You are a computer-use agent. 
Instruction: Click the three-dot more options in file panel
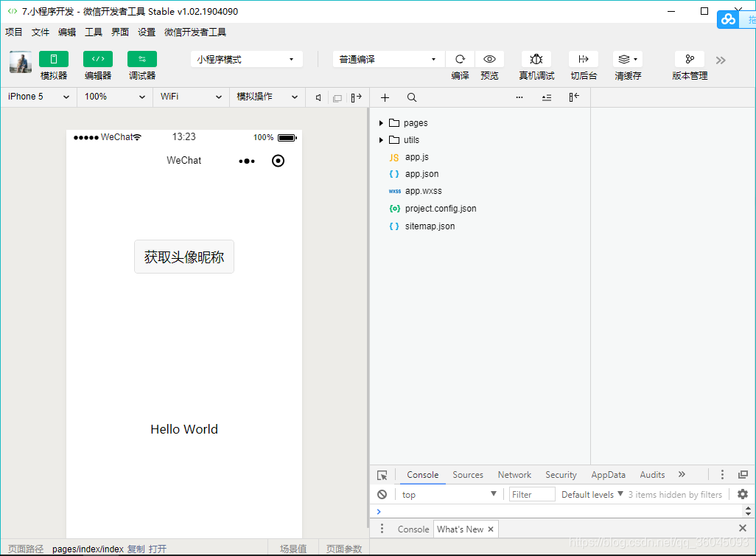(519, 97)
